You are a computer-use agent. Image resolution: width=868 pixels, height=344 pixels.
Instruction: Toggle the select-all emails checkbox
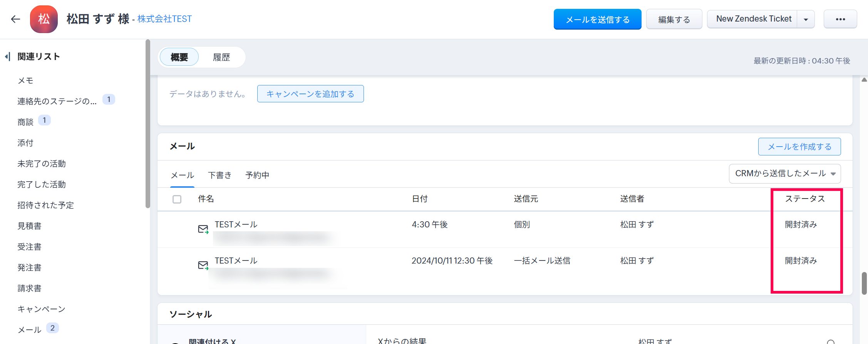tap(177, 199)
